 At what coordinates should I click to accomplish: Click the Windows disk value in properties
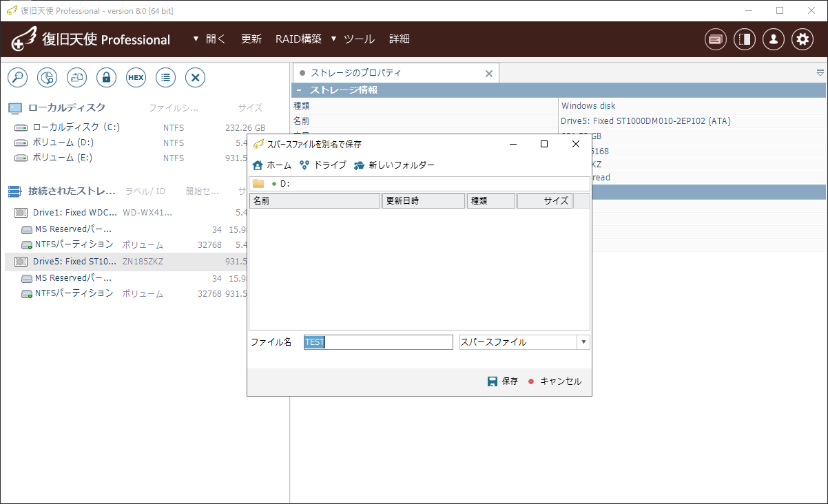tap(588, 106)
